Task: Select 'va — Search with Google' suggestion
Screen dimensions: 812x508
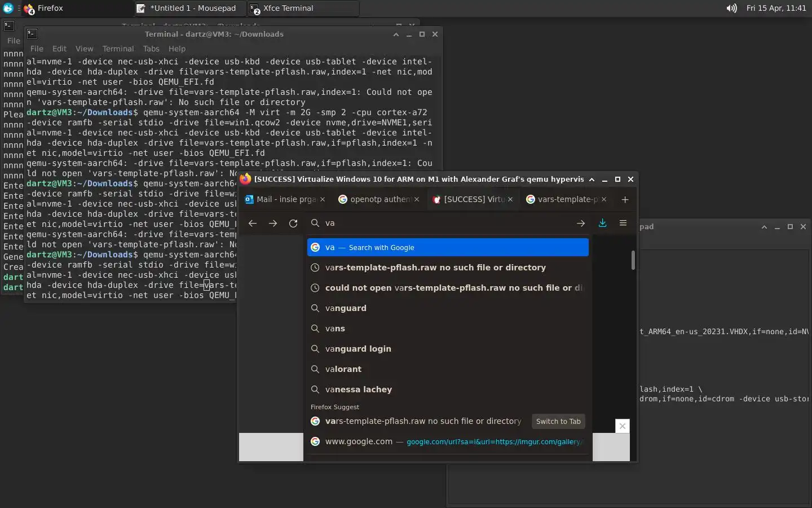Action: [x=448, y=247]
